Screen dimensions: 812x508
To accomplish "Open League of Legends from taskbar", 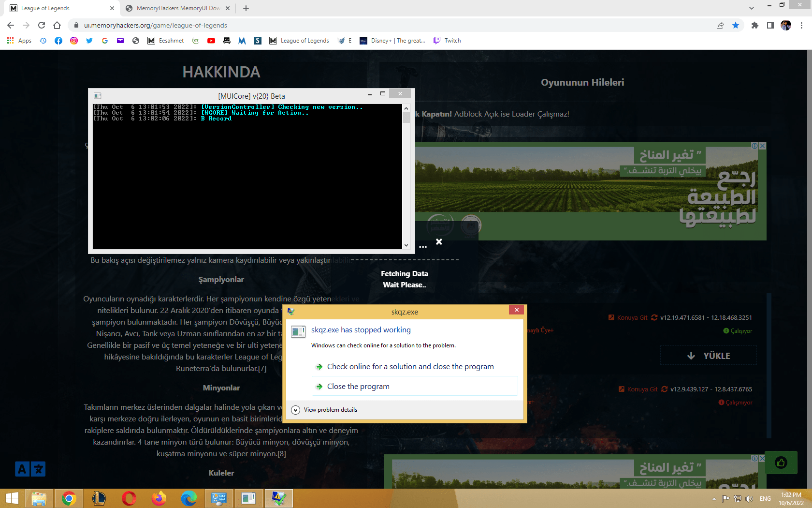I will click(x=99, y=498).
